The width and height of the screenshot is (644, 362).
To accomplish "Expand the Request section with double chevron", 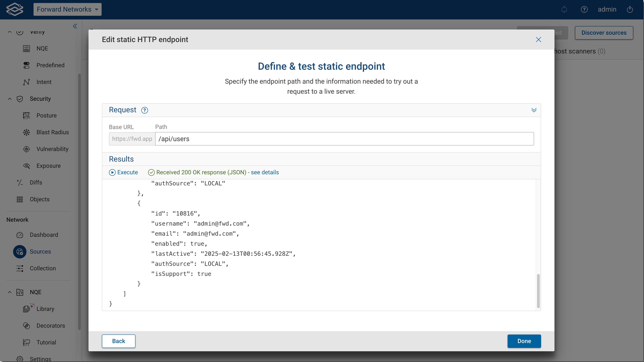I will click(534, 110).
